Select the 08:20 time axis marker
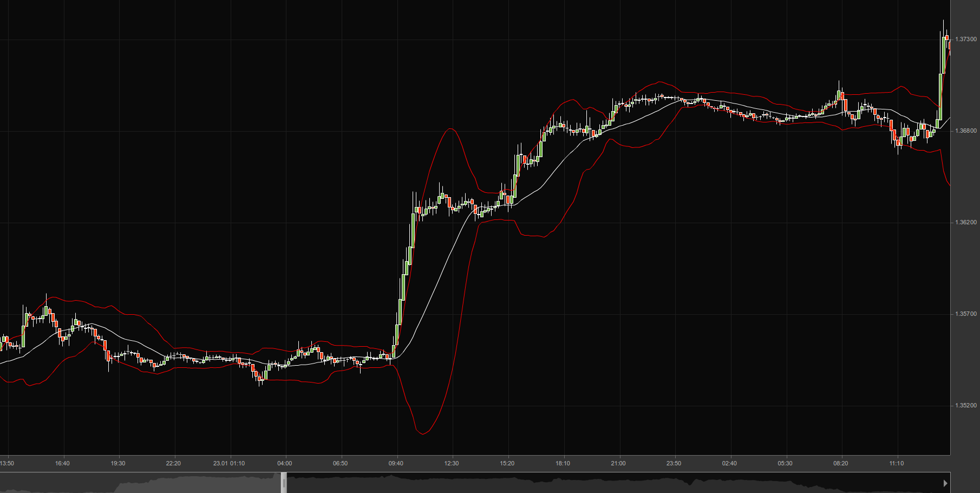980x493 pixels. (x=840, y=464)
